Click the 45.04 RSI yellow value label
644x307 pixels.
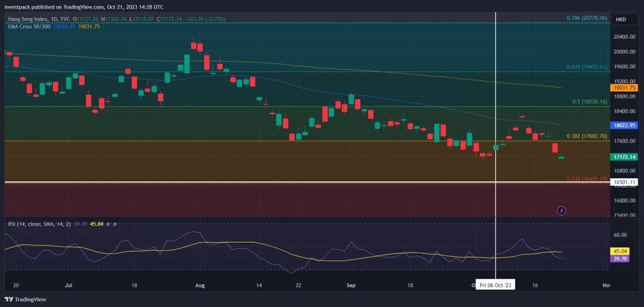(x=619, y=251)
